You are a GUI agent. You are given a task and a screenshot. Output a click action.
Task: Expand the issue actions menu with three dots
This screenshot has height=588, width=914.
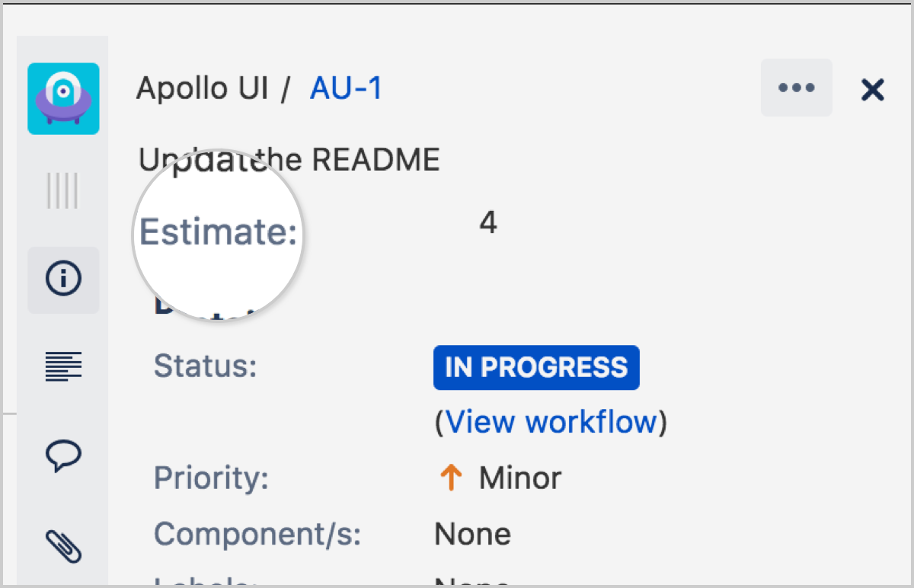[796, 88]
